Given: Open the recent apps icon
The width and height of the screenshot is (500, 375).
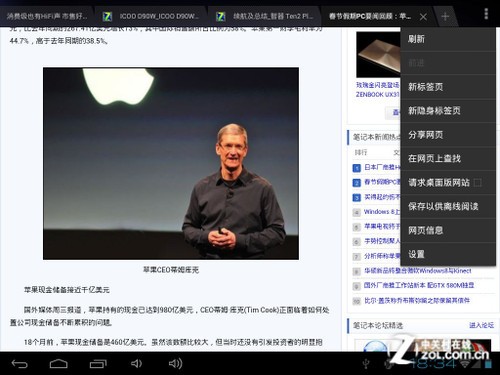Looking at the screenshot, I should (98, 364).
